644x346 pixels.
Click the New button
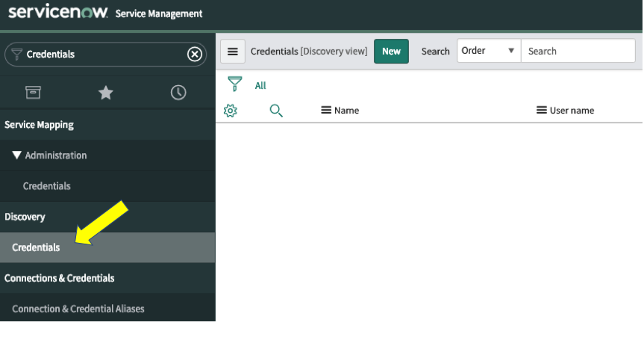(391, 52)
